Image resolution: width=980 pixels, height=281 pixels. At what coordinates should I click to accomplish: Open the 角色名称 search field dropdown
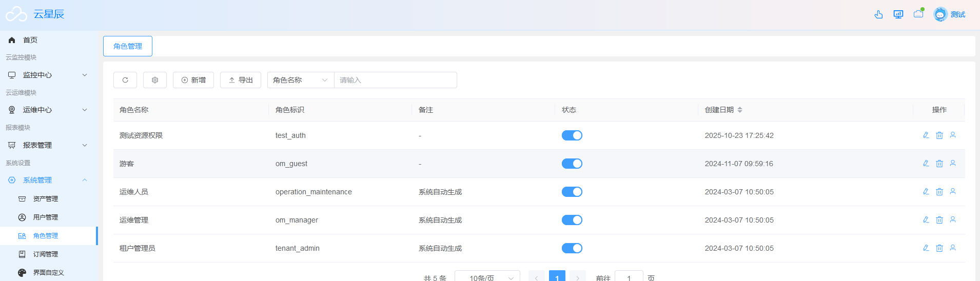pyautogui.click(x=301, y=80)
